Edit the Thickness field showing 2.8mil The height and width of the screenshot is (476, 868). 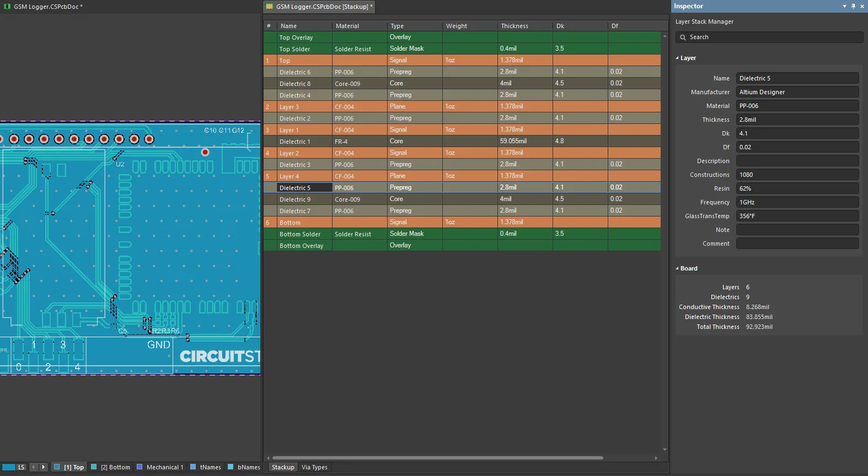click(x=797, y=120)
